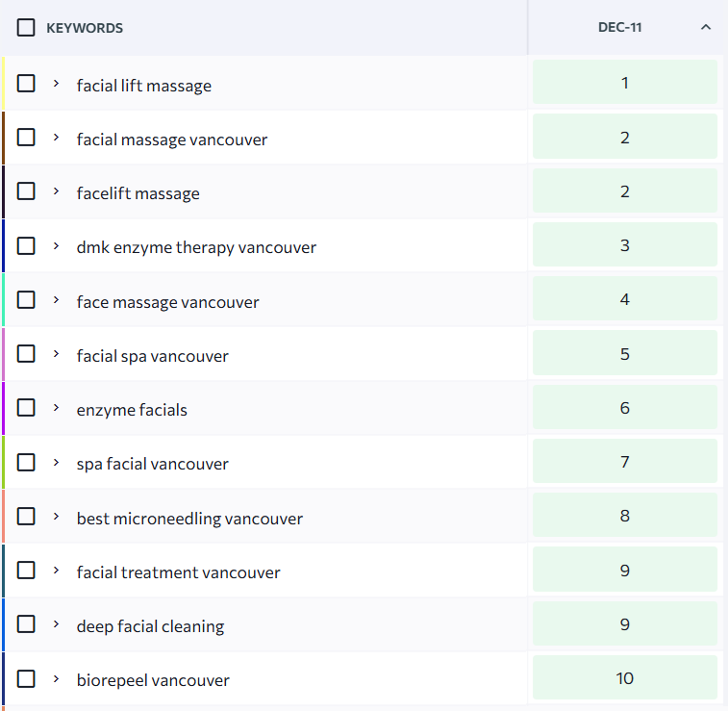Click the purple color tag beside enzyme facials
728x711 pixels.
click(3, 409)
